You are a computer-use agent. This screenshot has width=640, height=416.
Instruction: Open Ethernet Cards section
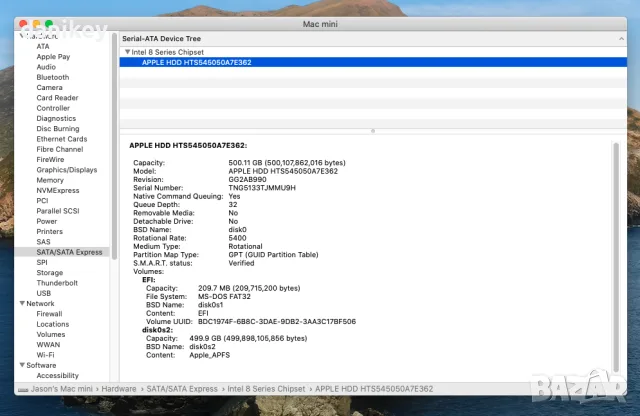click(62, 139)
